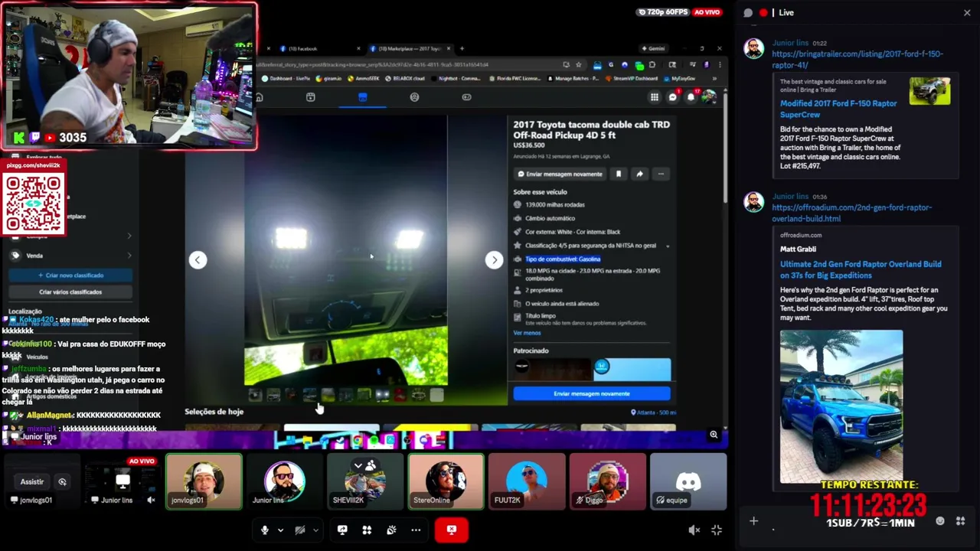Select the StereOnline participant tile
Viewport: 980px width, 551px height.
click(446, 481)
